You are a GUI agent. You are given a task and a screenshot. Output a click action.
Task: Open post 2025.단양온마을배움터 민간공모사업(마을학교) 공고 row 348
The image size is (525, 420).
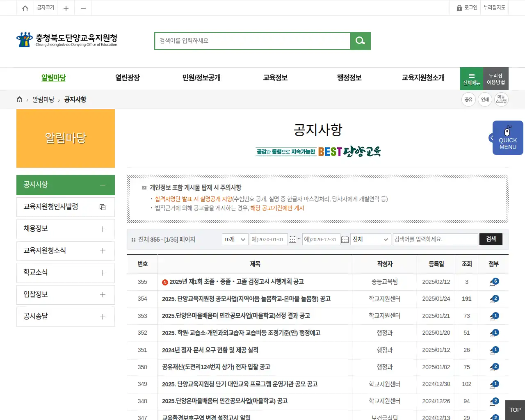tap(225, 401)
